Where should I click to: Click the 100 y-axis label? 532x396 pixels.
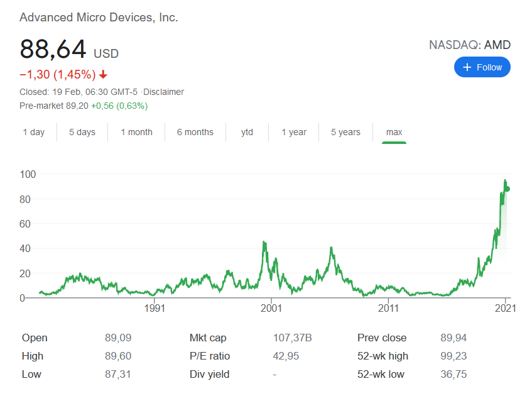coord(28,174)
